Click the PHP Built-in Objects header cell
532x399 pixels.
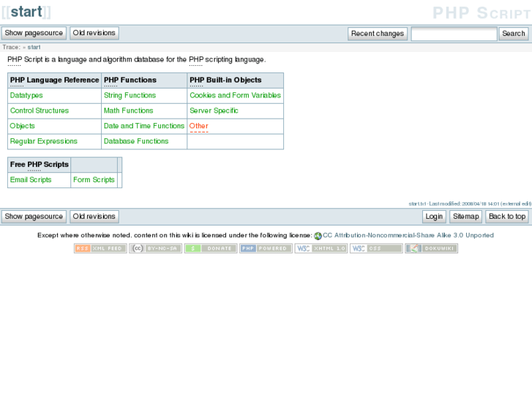(x=236, y=80)
